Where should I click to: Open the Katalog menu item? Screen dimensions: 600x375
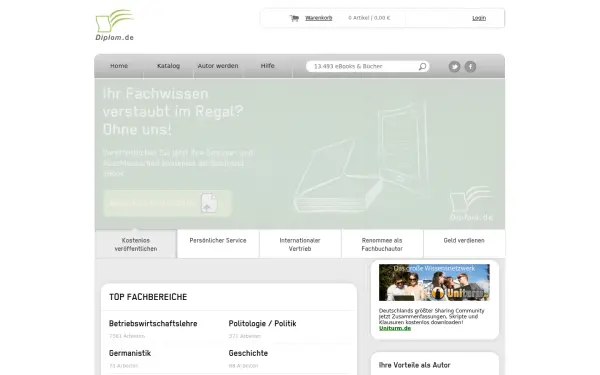pos(168,66)
